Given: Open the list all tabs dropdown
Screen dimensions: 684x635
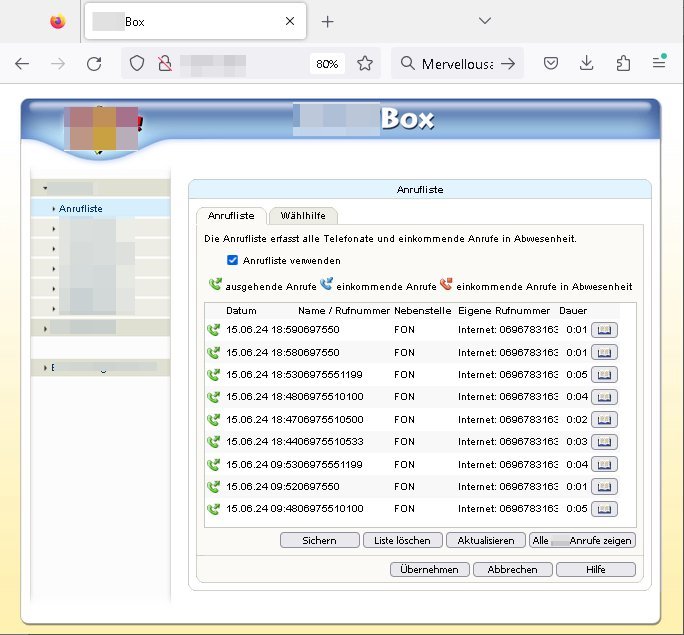Looking at the screenshot, I should (485, 21).
